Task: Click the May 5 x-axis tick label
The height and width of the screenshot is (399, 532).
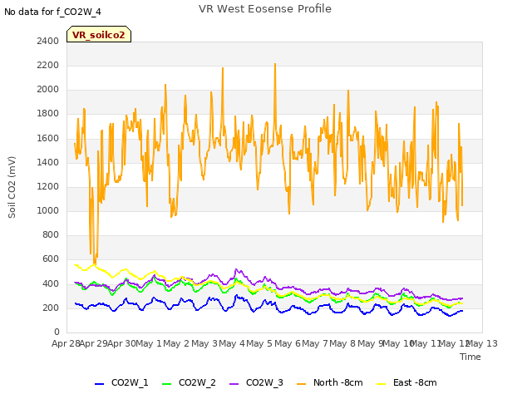Action: (259, 343)
